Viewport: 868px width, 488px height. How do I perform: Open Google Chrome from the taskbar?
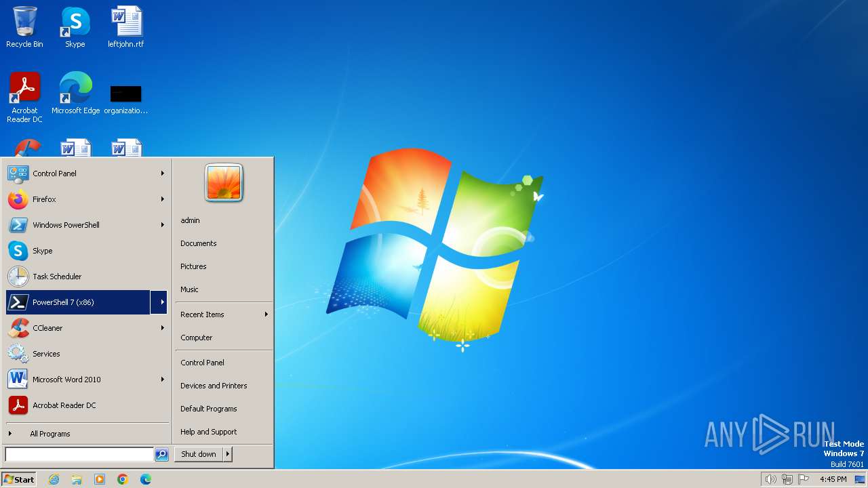[123, 479]
